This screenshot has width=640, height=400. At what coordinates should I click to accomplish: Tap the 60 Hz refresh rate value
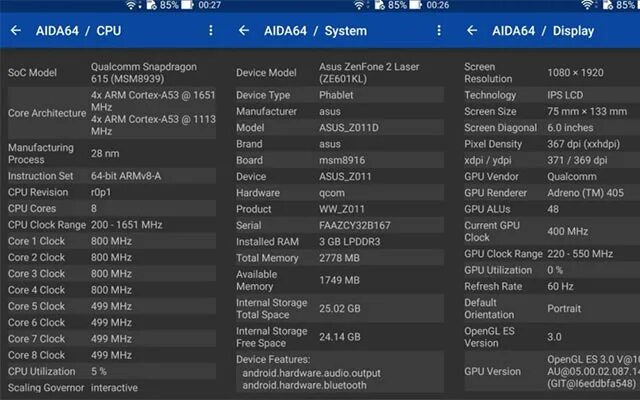(x=560, y=287)
